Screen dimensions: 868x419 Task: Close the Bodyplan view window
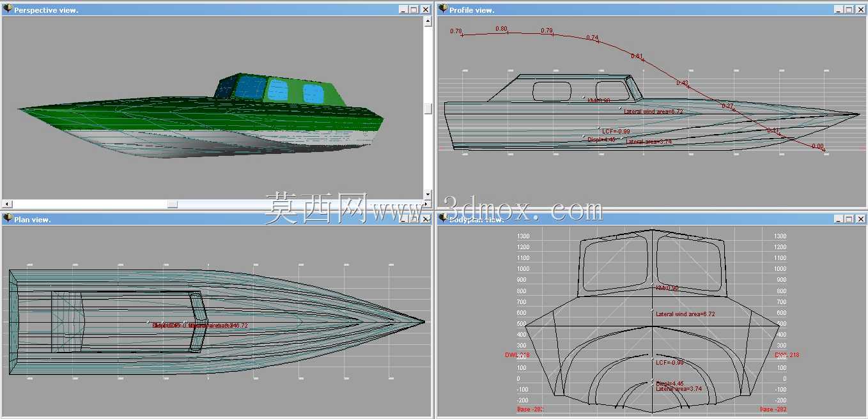[x=860, y=219]
